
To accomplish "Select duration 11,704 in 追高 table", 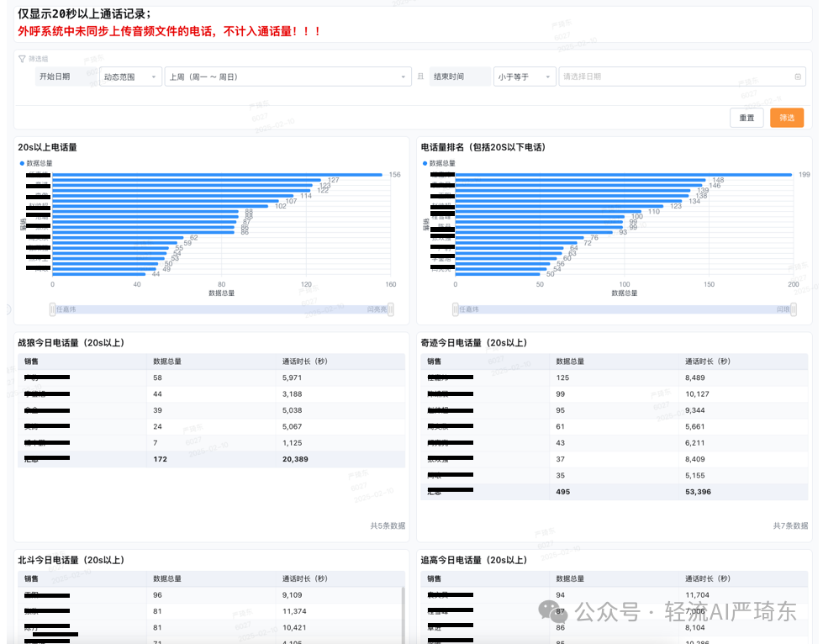I will (697, 594).
